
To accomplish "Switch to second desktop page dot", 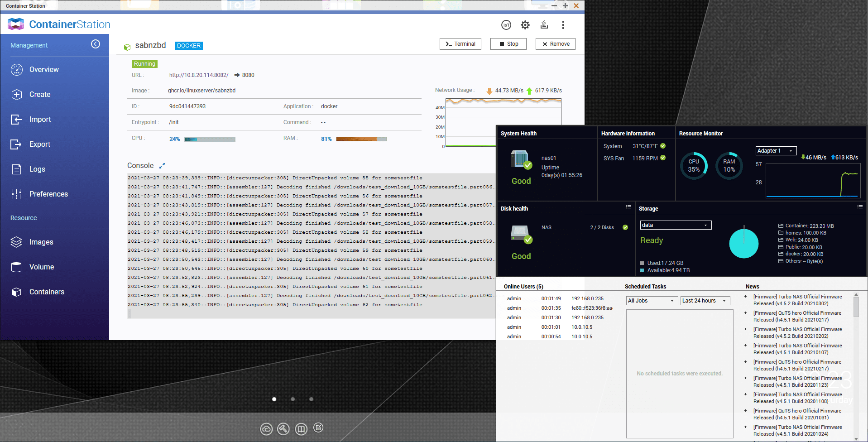I will click(293, 399).
